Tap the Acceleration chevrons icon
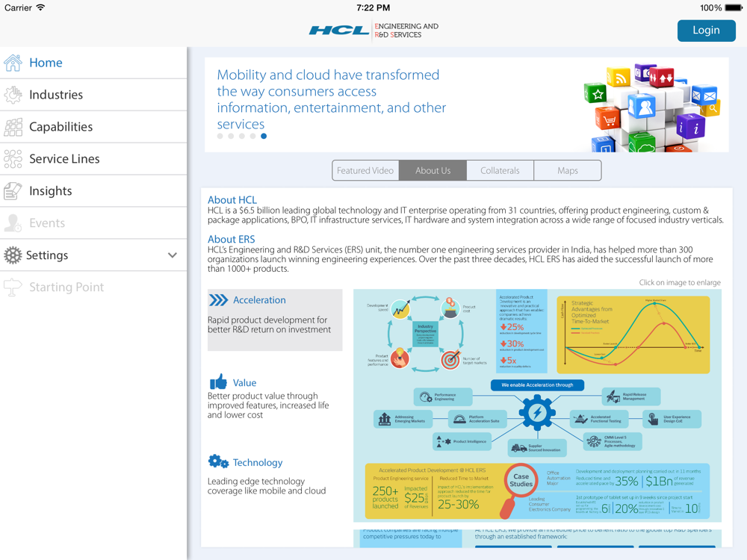The height and width of the screenshot is (560, 747). [218, 300]
